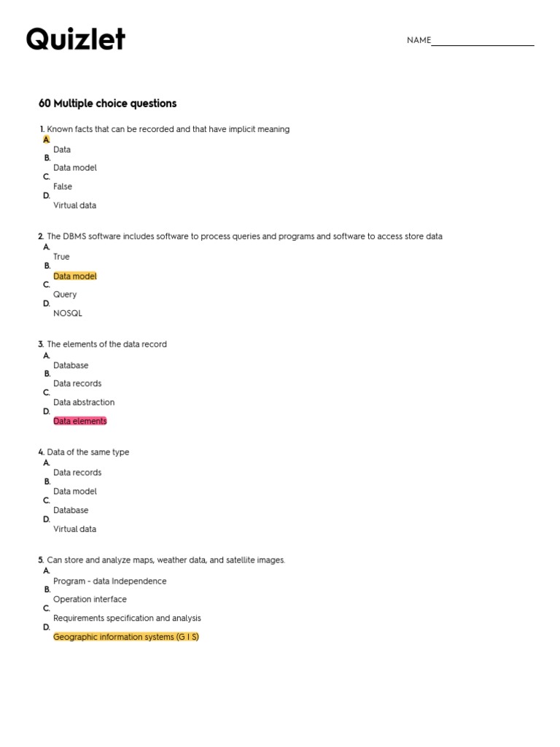Click the NAME blank line field
This screenshot has height=747, width=560.
pos(482,41)
